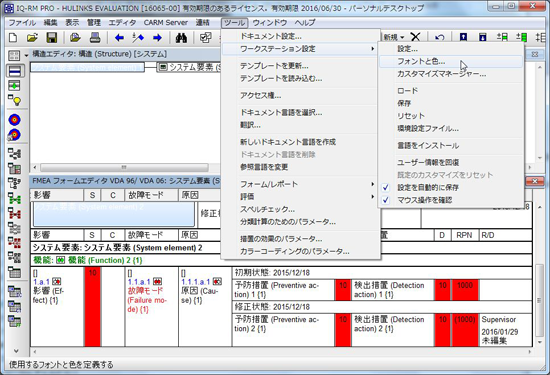Viewport: 550px width, 375px height.
Task: Select スペルチェック... menu entry
Action: coord(301,209)
